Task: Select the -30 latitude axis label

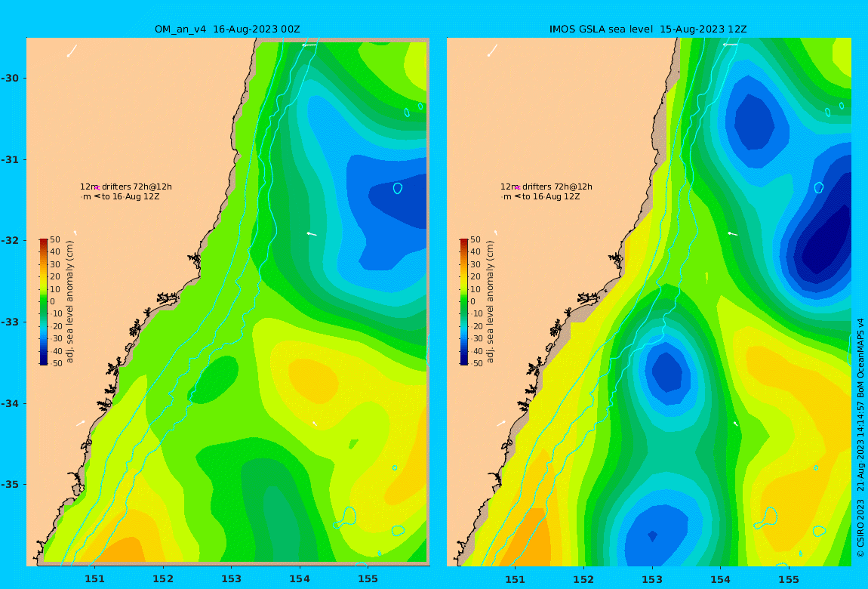Action: (x=10, y=79)
